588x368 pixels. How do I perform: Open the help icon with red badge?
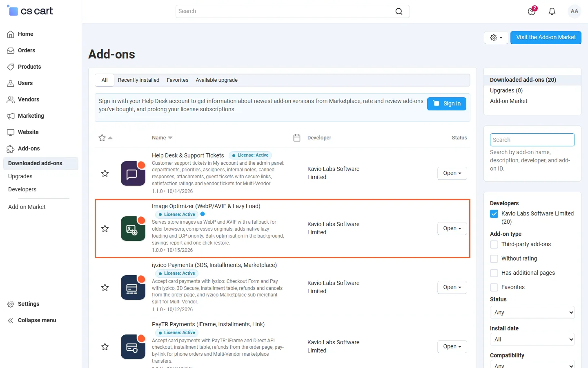coord(532,11)
